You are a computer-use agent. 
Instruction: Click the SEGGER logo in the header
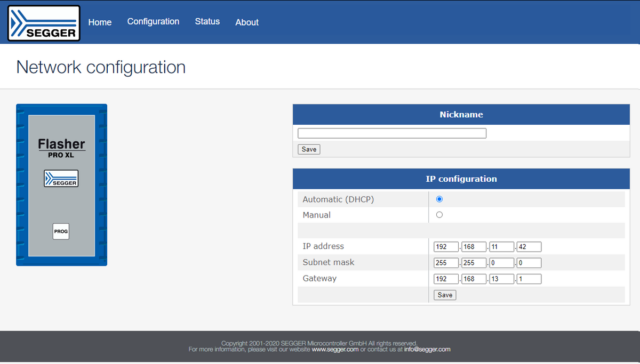coord(44,23)
